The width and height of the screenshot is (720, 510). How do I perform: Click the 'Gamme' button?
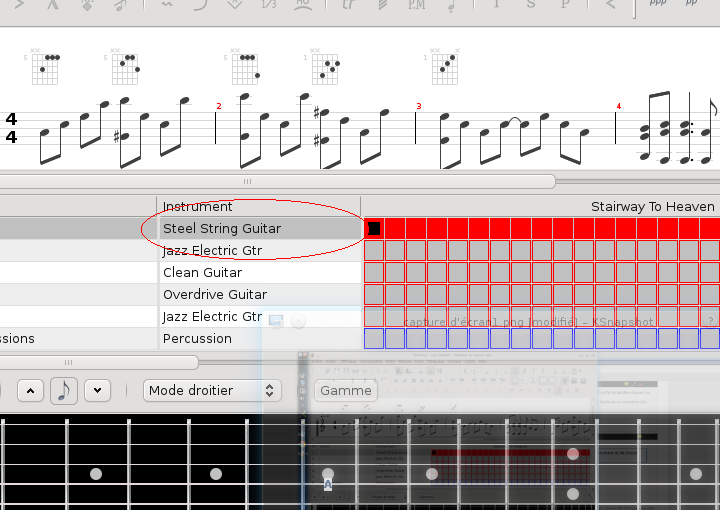tap(346, 391)
